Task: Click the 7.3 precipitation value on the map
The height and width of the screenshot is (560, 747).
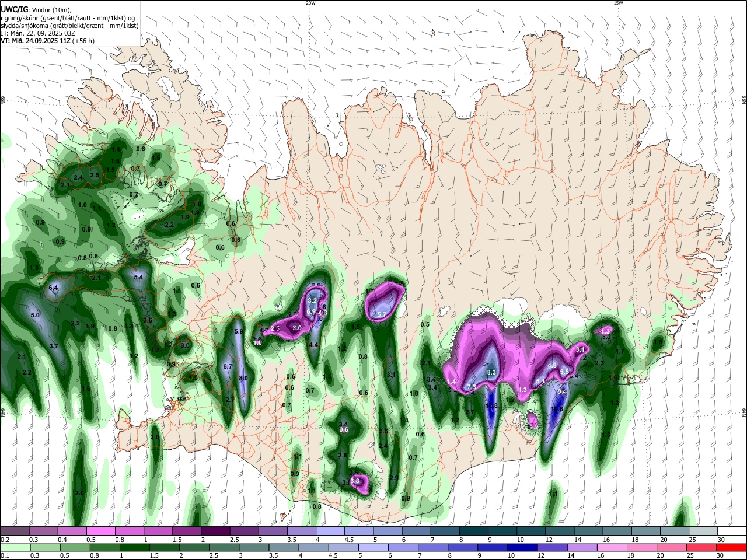Action: tap(472, 387)
